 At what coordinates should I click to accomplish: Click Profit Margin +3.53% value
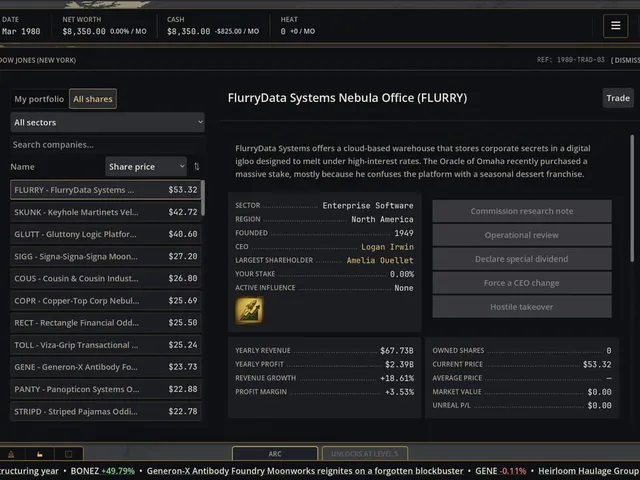tap(399, 392)
